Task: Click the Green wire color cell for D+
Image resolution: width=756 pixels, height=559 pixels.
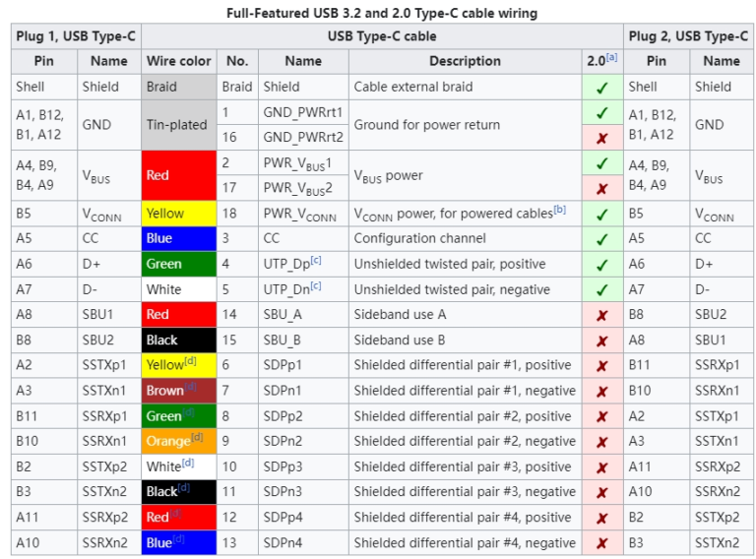Action: coord(178,264)
